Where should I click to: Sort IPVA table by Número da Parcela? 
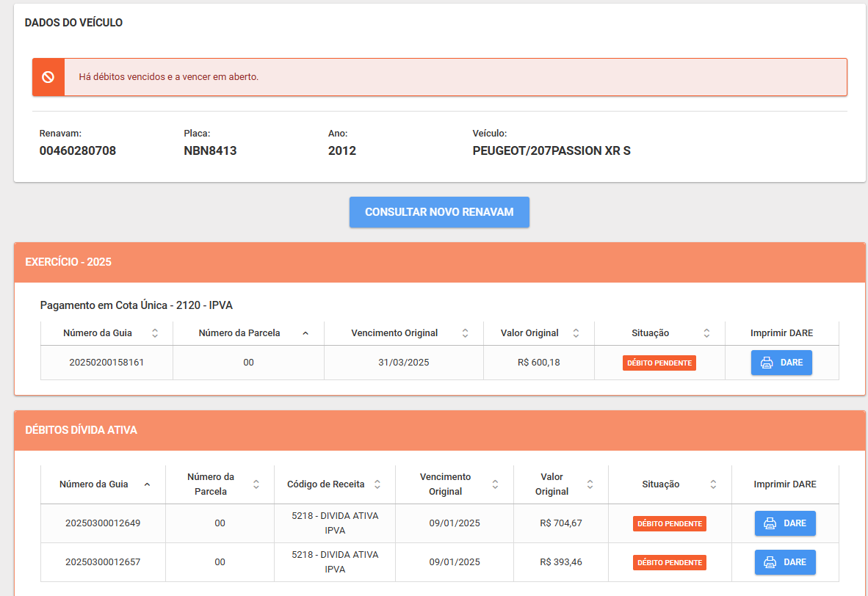305,333
